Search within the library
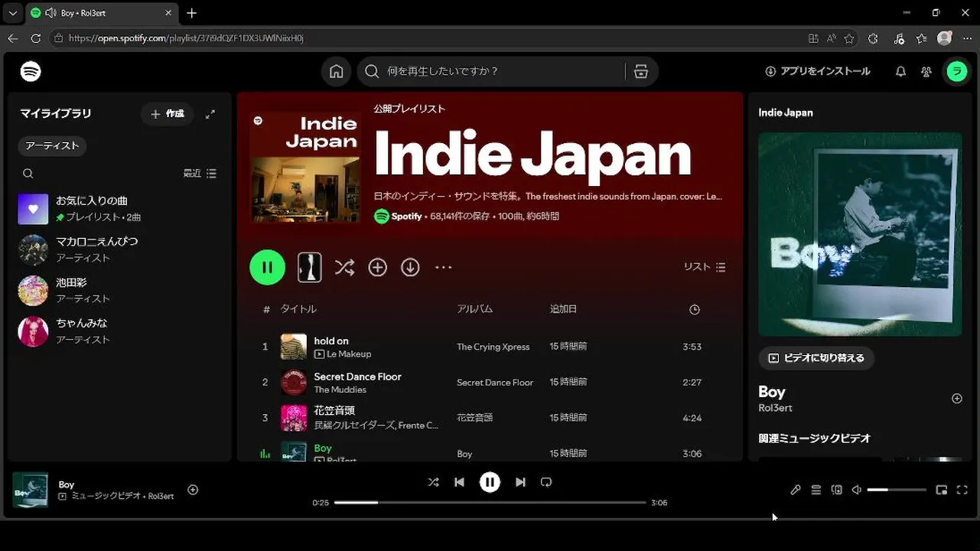Screen dimensions: 980x551 click(x=28, y=174)
